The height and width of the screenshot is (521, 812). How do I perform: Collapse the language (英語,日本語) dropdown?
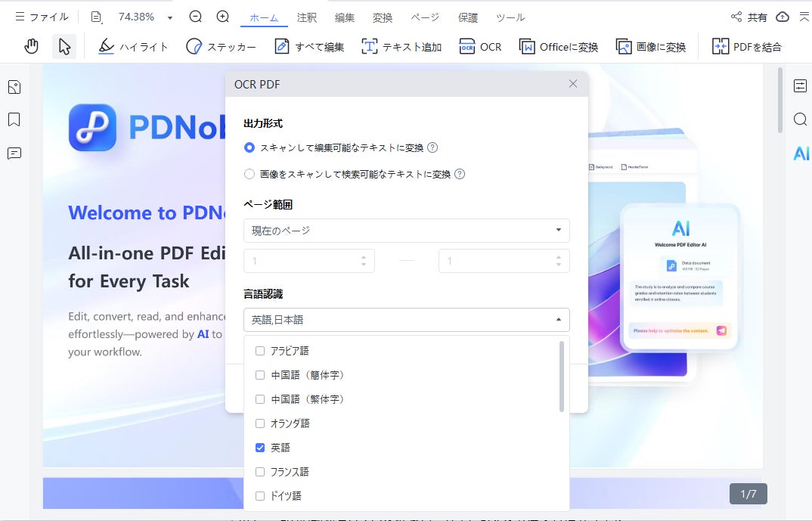coord(407,320)
